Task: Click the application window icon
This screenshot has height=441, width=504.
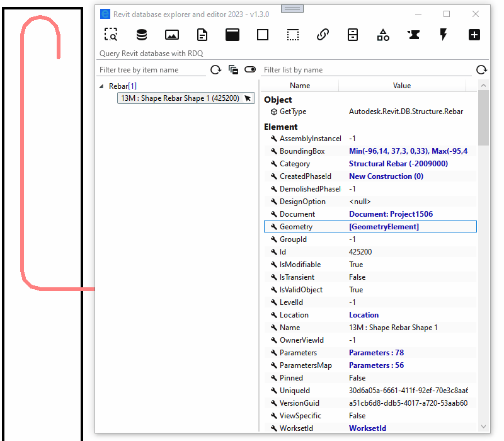Action: (232, 35)
